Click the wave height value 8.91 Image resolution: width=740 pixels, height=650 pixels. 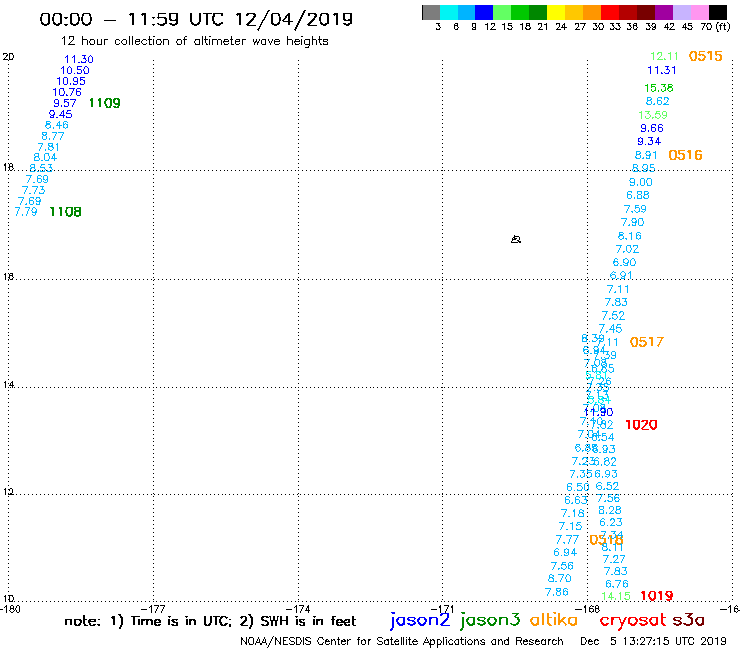(x=646, y=155)
